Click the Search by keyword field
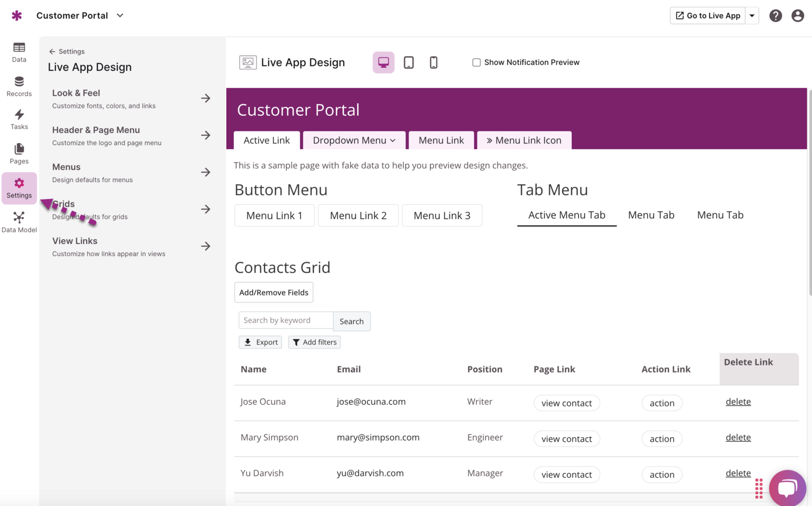Viewport: 812px width, 506px height. click(x=286, y=320)
